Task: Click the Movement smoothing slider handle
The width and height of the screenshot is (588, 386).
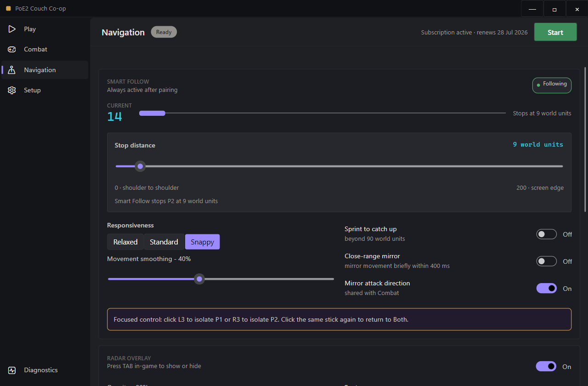Action: [199, 279]
